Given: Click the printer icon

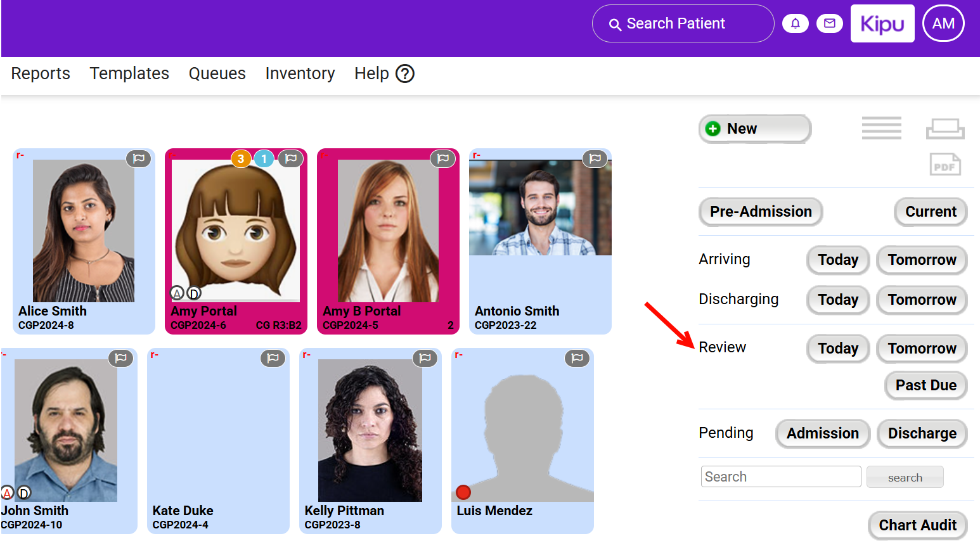Looking at the screenshot, I should point(945,129).
